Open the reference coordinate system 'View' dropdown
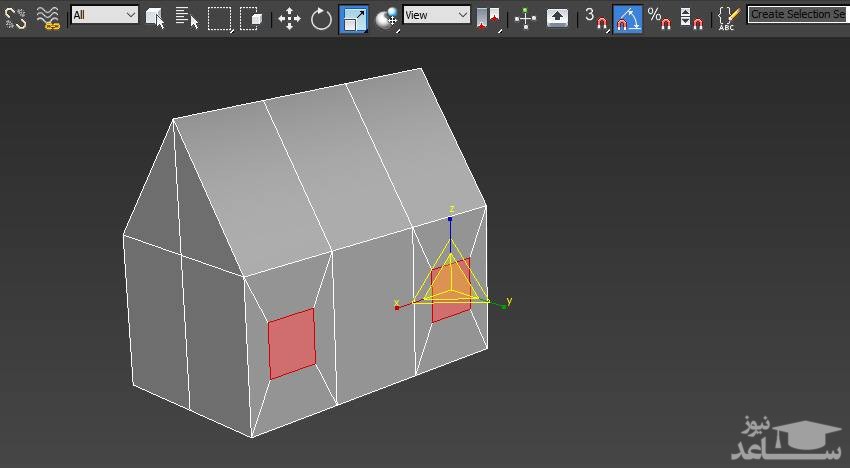Screen dimensions: 850x468 coord(436,15)
